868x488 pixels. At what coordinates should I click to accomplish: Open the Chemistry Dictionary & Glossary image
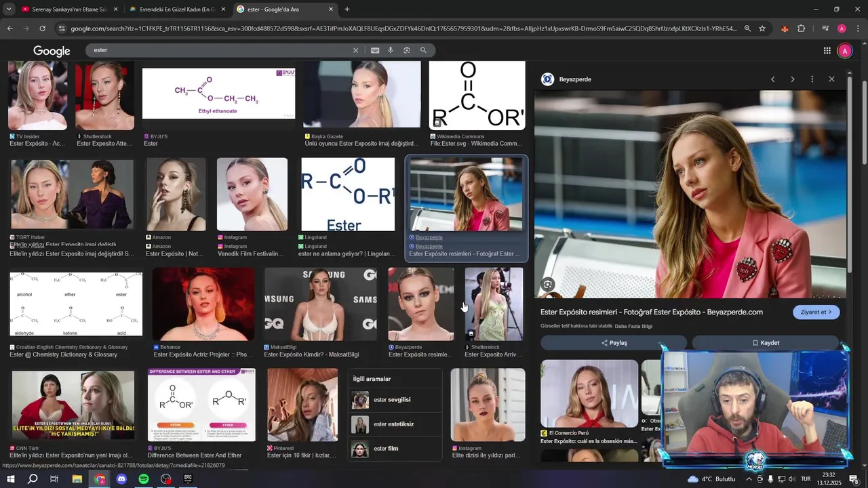click(x=76, y=304)
